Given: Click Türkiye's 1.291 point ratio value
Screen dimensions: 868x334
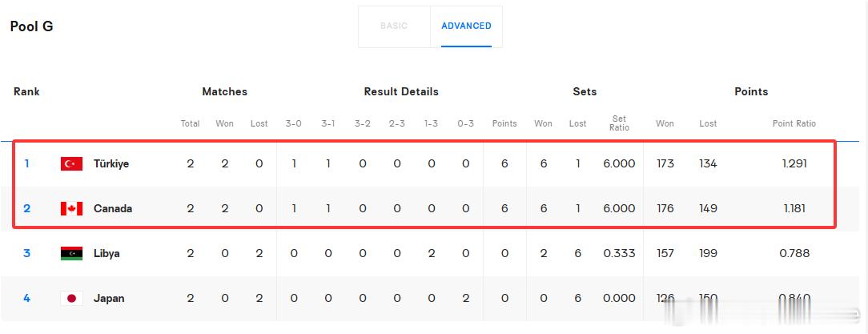Looking at the screenshot, I should coord(794,164).
